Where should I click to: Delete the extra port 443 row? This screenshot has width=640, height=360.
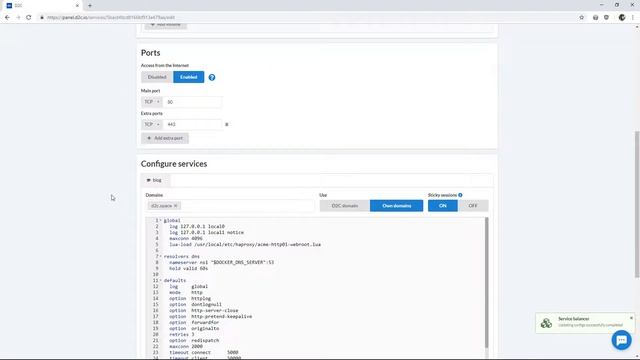tap(227, 124)
